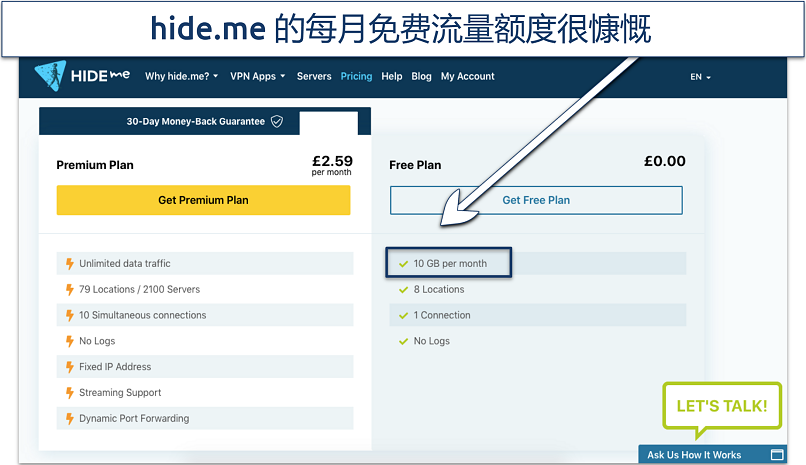Click the money-back guarantee shield icon
806x465 pixels.
point(277,122)
